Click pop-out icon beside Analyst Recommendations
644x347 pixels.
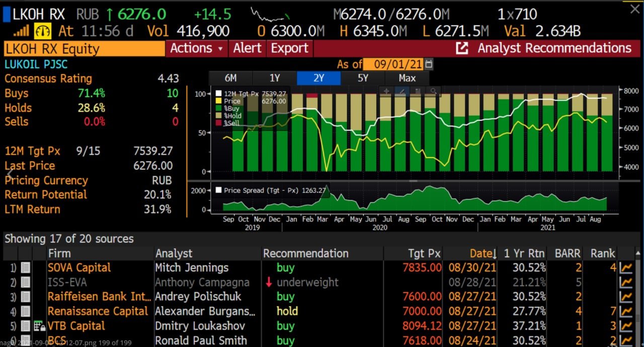[462, 48]
